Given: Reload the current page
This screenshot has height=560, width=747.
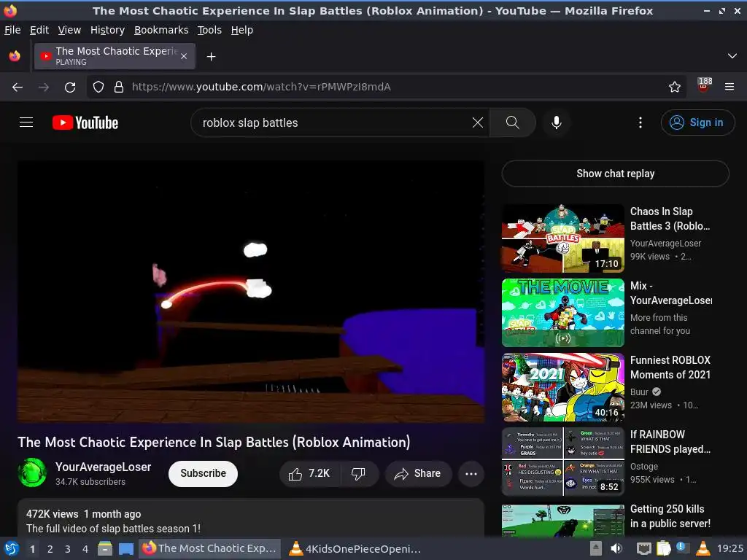Looking at the screenshot, I should click(70, 87).
